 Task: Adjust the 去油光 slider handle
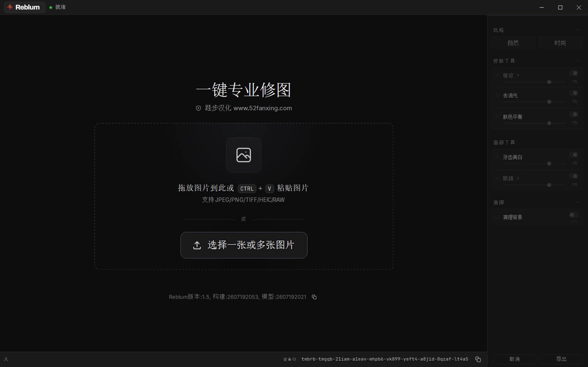[549, 102]
